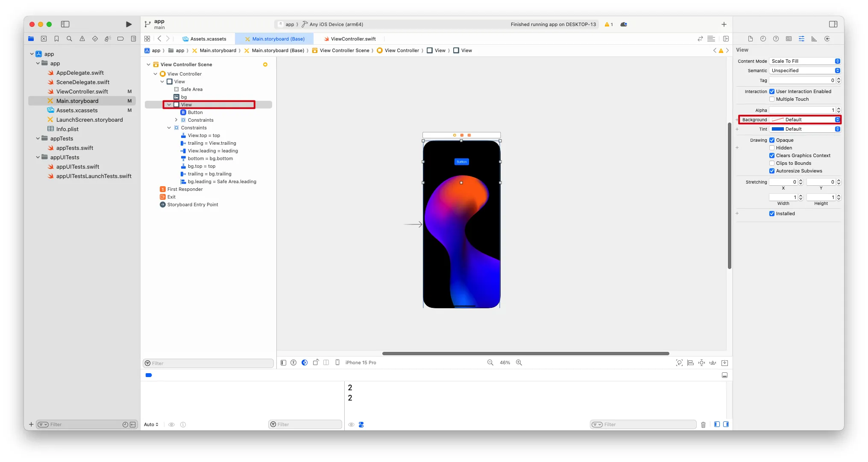Viewport: 868px width, 462px height.
Task: Click the iPhone 15 Pro device button
Action: 361,363
